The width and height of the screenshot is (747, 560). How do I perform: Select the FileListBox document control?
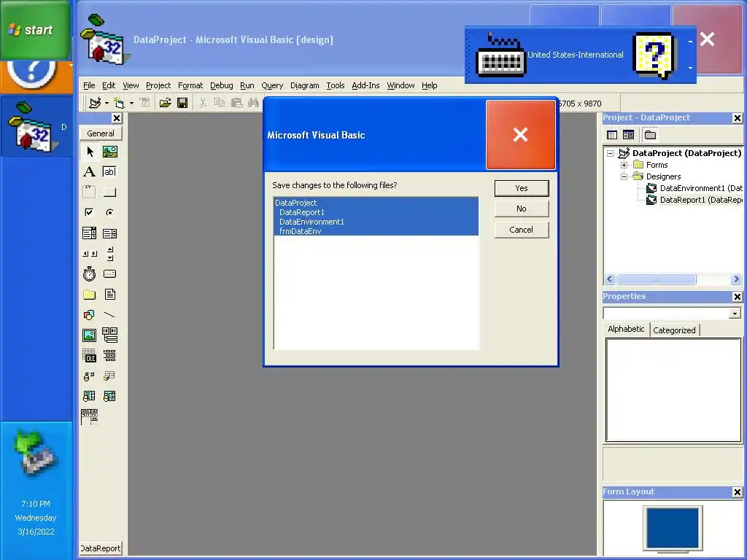pyautogui.click(x=110, y=295)
